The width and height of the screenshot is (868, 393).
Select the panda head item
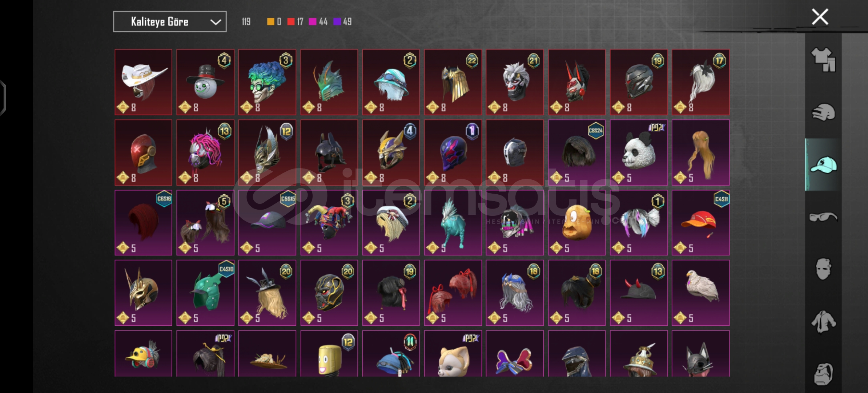[x=639, y=152]
